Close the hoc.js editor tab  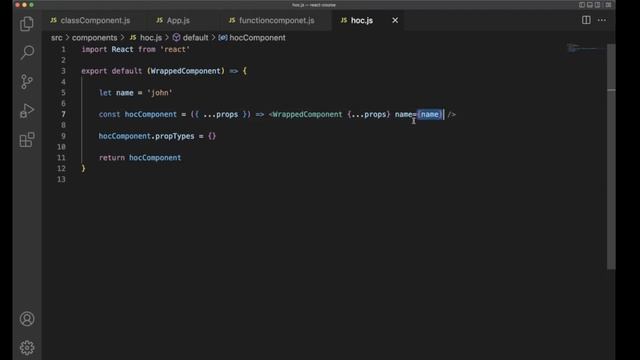tap(395, 20)
